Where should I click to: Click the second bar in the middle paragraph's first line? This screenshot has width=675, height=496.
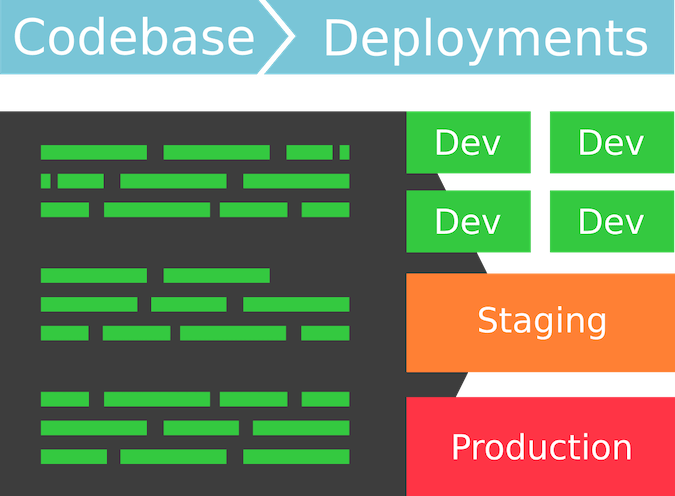pos(216,275)
